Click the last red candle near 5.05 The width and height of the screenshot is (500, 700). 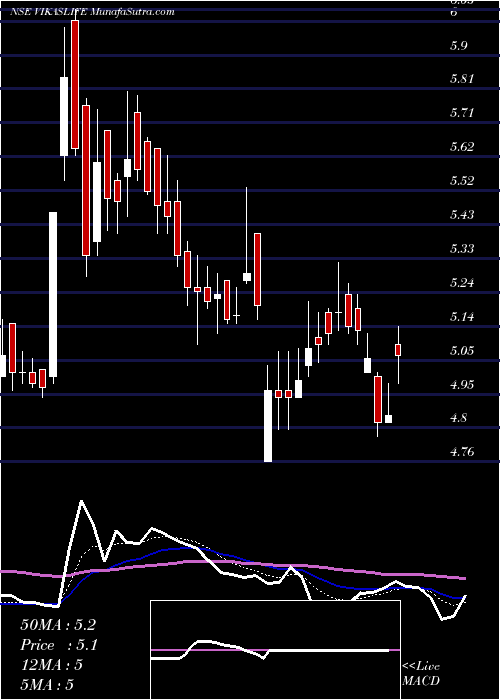[398, 350]
